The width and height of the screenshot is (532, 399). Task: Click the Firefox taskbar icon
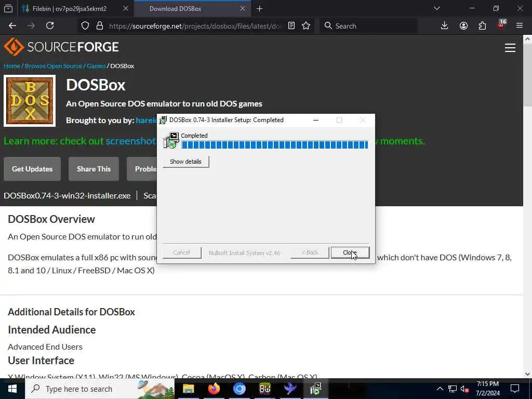pyautogui.click(x=214, y=389)
